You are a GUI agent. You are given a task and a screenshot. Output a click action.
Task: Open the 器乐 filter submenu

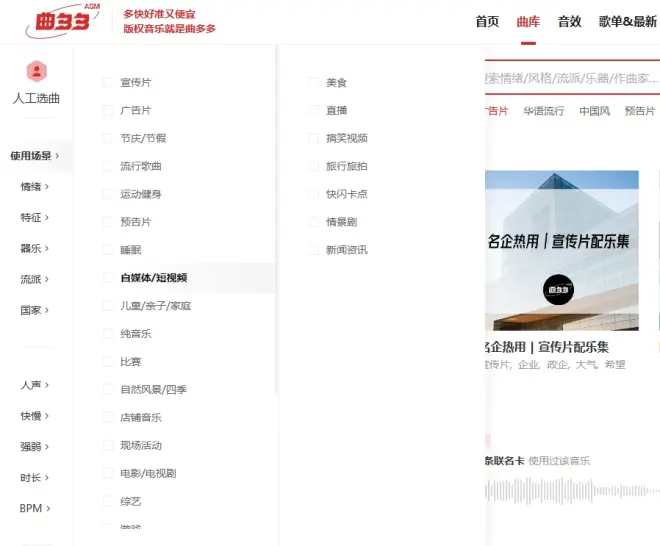click(x=35, y=248)
